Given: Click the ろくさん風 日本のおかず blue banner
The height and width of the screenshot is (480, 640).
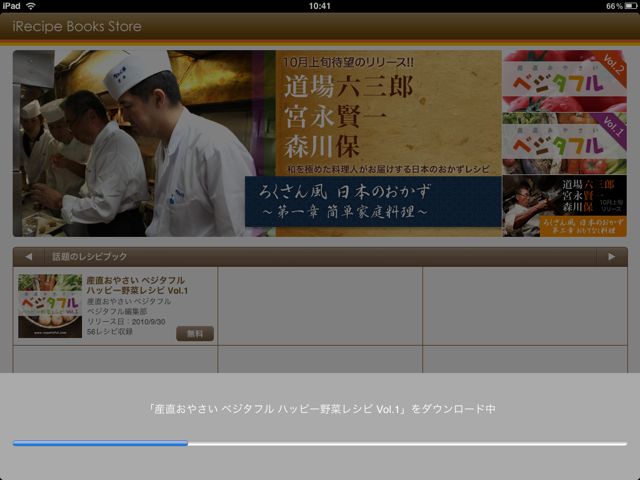Looking at the screenshot, I should tap(373, 201).
